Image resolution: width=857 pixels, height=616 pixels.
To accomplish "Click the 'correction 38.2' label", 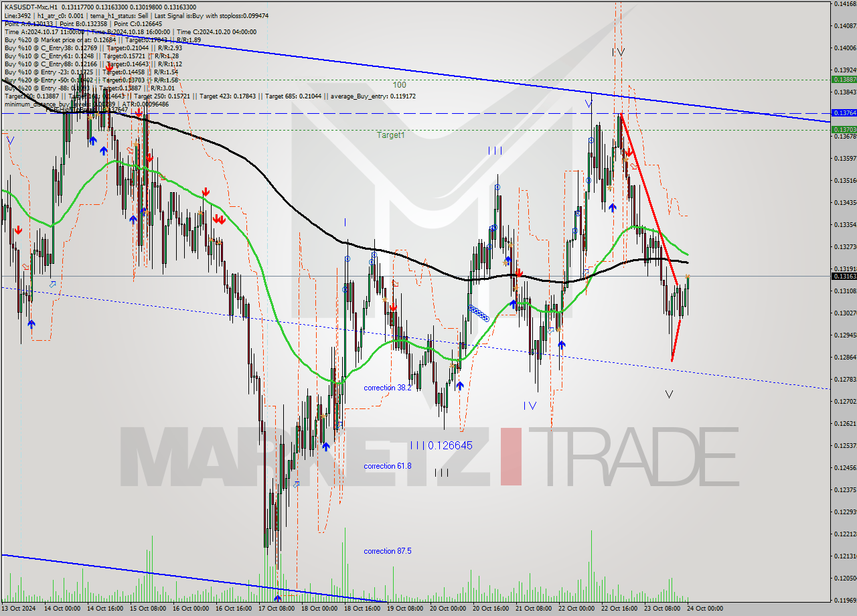I will click(388, 388).
